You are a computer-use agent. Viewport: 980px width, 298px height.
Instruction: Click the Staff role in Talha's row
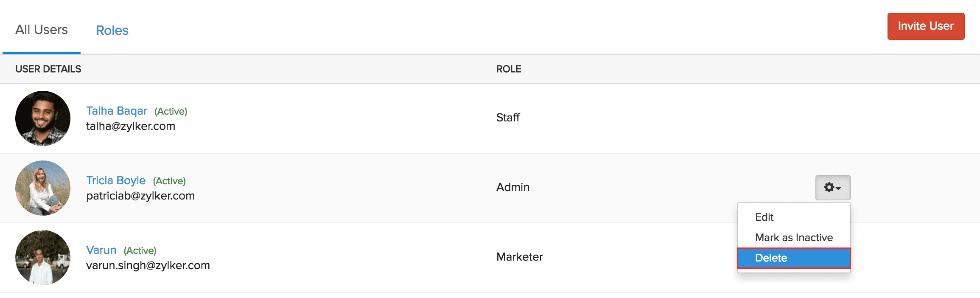point(508,118)
